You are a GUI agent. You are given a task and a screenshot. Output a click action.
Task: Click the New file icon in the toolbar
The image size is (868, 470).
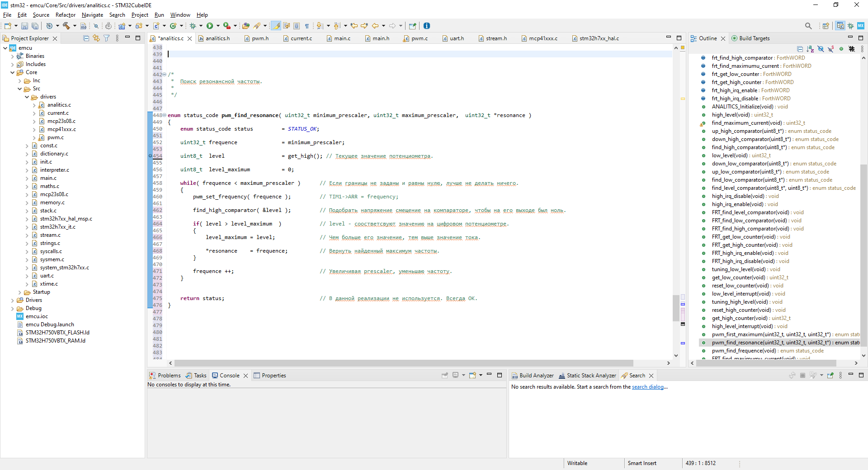[x=8, y=26]
